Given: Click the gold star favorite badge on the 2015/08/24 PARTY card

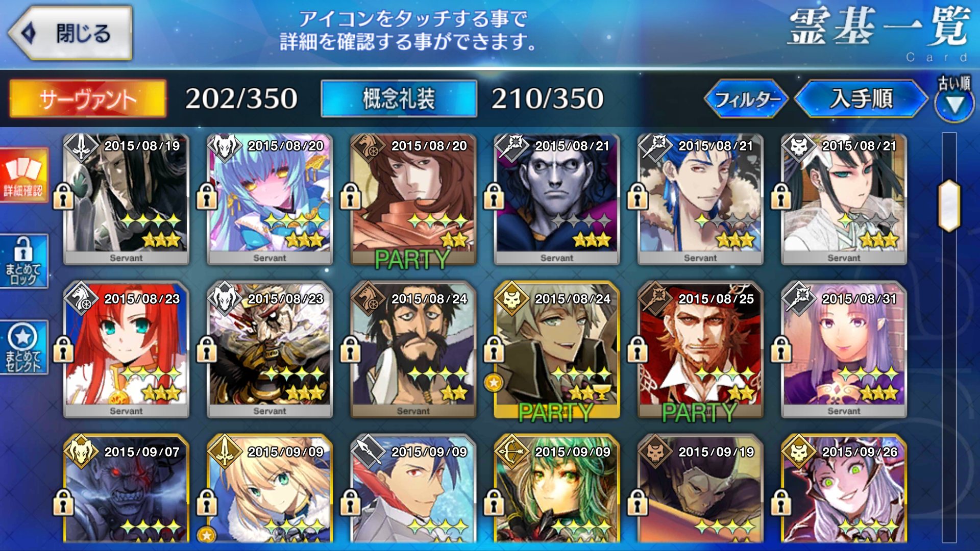Looking at the screenshot, I should (493, 382).
